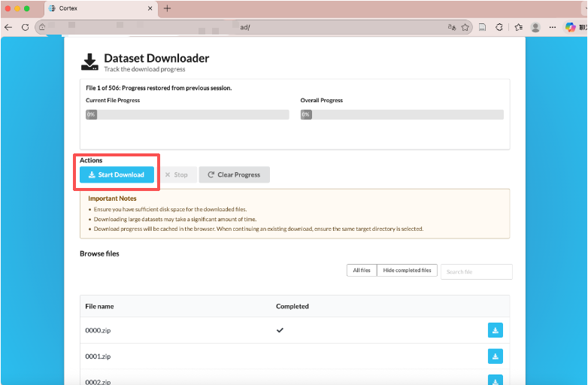The height and width of the screenshot is (385, 588).
Task: Open the Copilot icon in browser toolbar
Action: [x=571, y=27]
